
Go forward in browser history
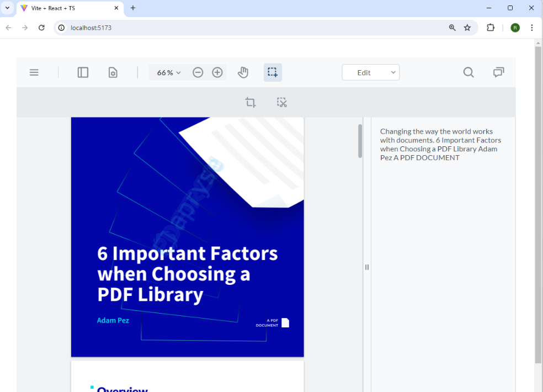click(x=25, y=28)
